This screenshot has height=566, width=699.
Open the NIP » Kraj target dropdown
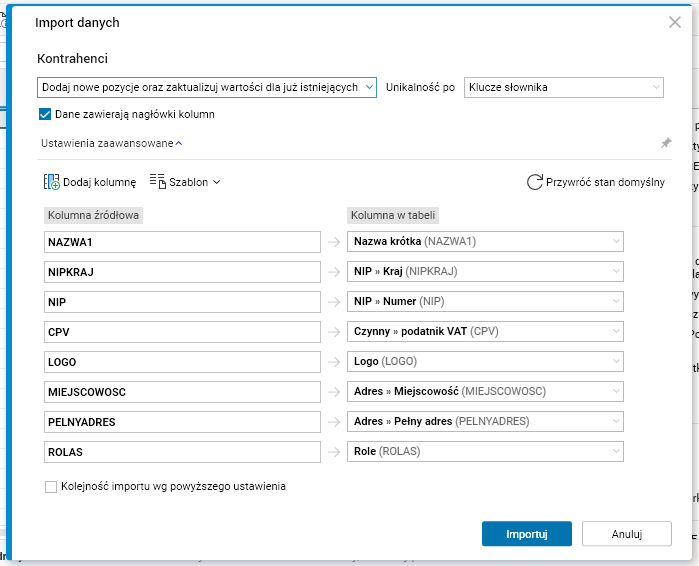pyautogui.click(x=485, y=271)
